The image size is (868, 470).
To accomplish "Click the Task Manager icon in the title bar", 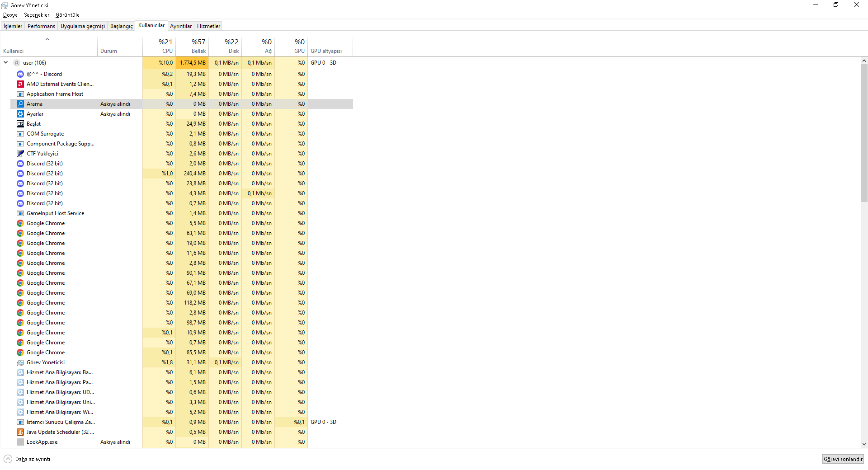I will (x=5, y=5).
